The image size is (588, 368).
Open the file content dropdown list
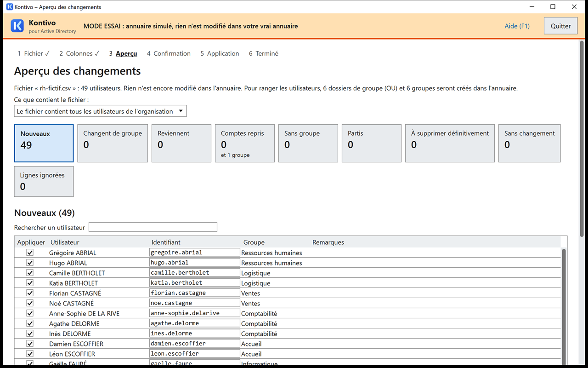100,111
